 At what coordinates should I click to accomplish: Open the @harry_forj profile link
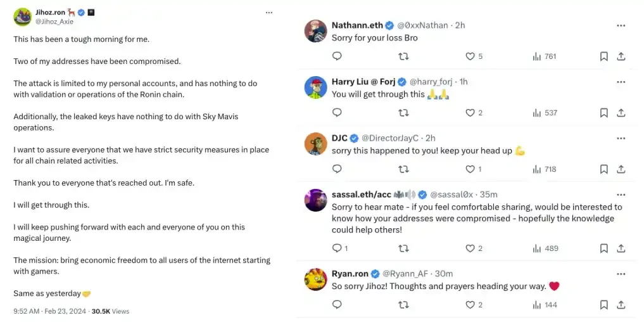point(432,82)
